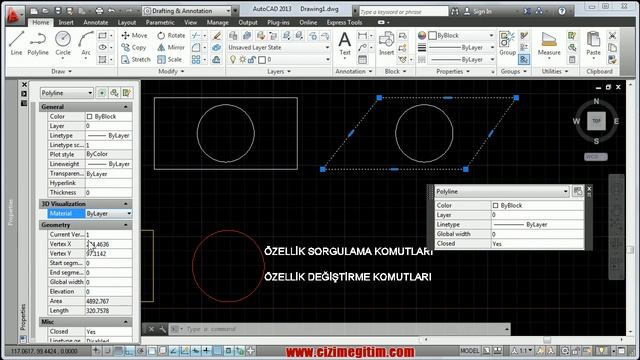
Task: Activate the Fillet tool
Action: click(196, 47)
